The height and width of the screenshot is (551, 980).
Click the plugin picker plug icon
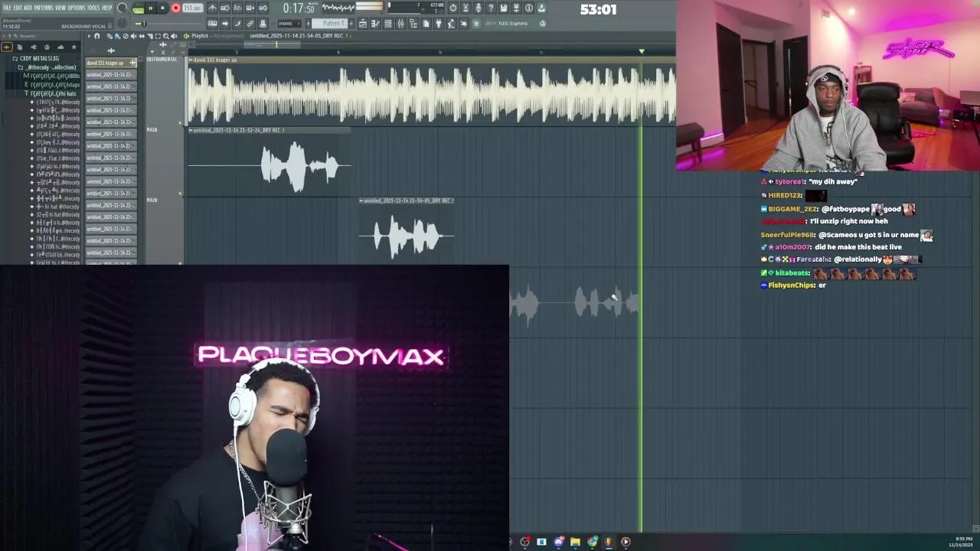(x=439, y=24)
